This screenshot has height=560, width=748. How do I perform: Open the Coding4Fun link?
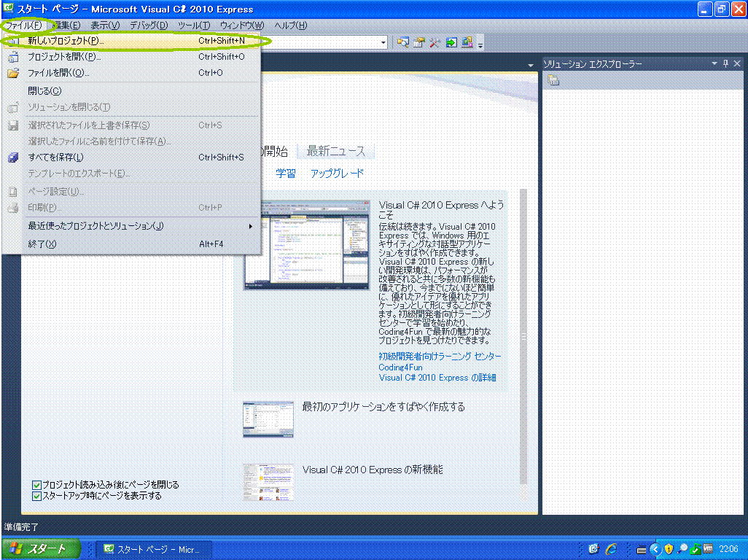[x=400, y=367]
